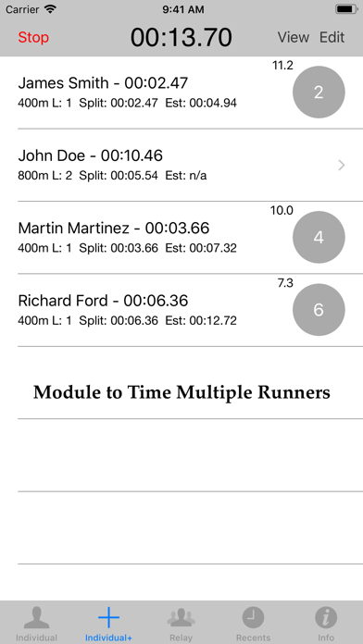Tap the Wi-Fi signal status icon

50,9
